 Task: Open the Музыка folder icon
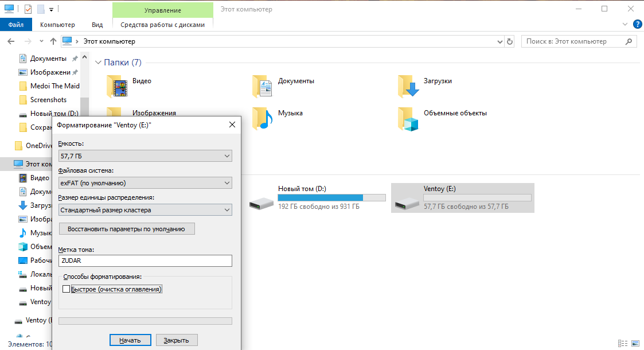point(263,118)
